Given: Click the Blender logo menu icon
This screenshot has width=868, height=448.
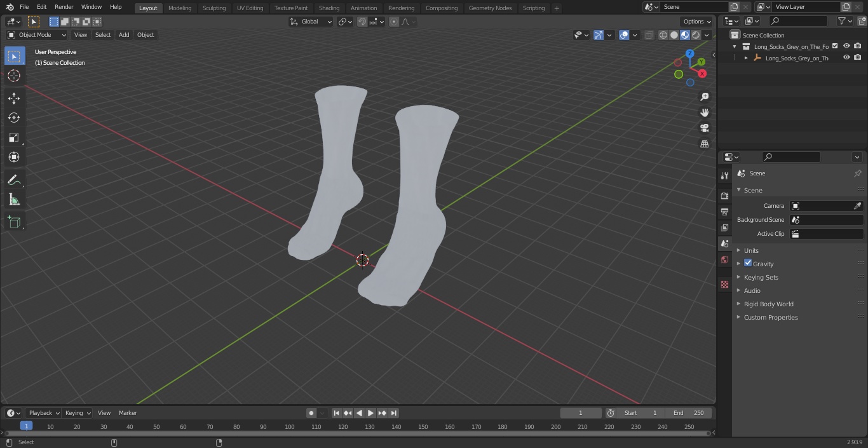Looking at the screenshot, I should pyautogui.click(x=9, y=7).
